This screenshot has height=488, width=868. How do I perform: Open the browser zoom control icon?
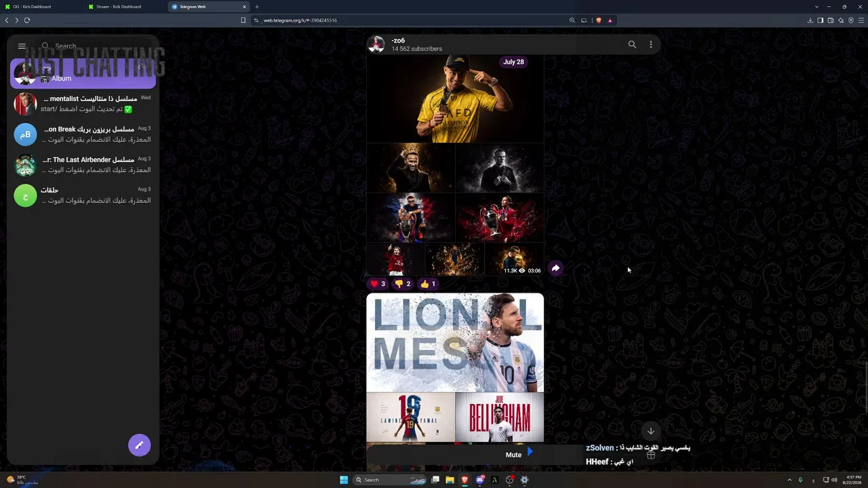coord(572,20)
